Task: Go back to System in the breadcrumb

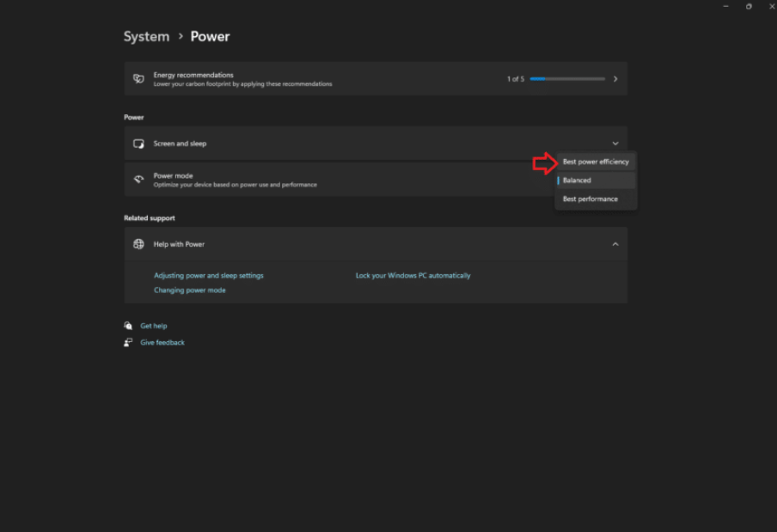Action: click(146, 36)
